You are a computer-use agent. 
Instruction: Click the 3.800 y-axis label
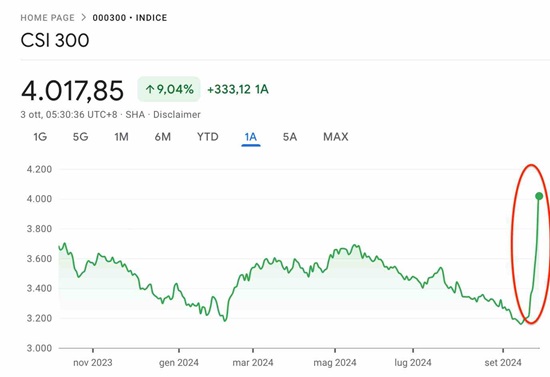[x=39, y=229]
